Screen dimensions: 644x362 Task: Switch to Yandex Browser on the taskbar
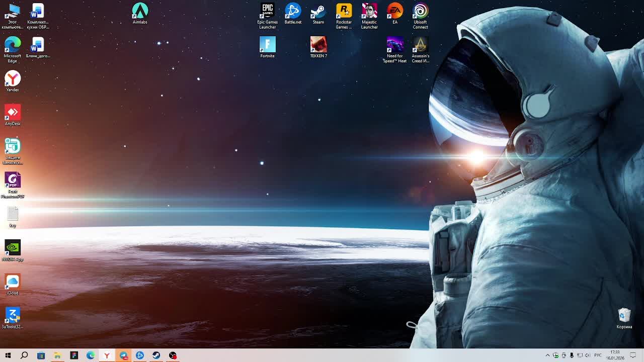coord(107,355)
